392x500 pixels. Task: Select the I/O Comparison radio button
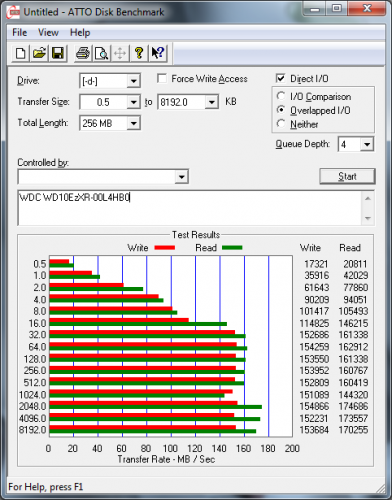point(281,96)
